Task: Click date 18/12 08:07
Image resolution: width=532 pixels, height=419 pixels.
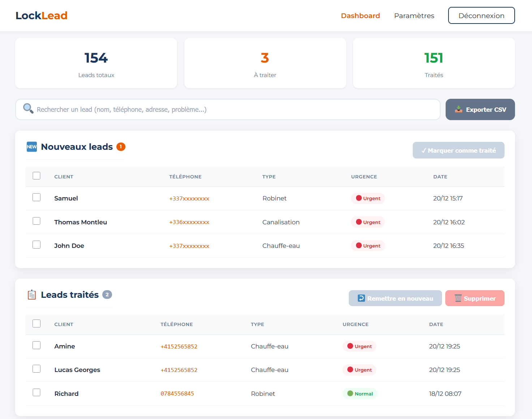Action: click(x=445, y=394)
